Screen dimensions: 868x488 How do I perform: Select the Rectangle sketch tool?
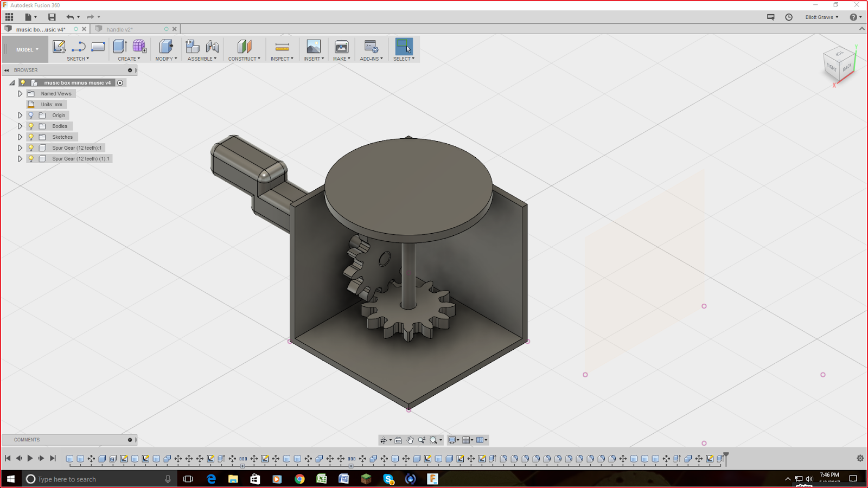click(x=98, y=47)
